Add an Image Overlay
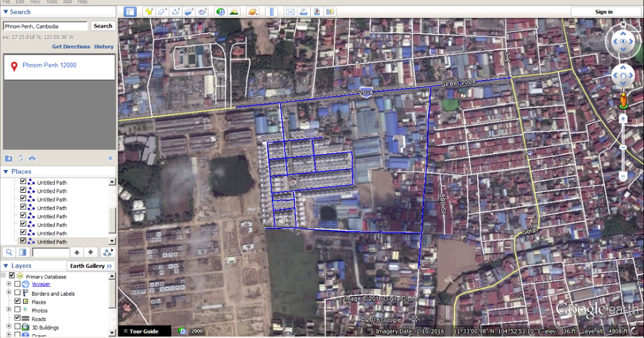The width and height of the screenshot is (644, 338). [x=189, y=11]
